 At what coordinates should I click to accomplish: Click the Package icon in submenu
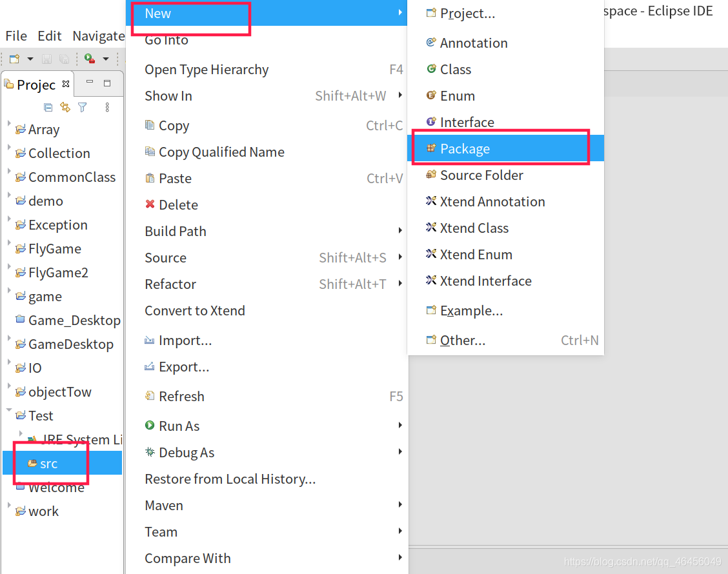431,148
